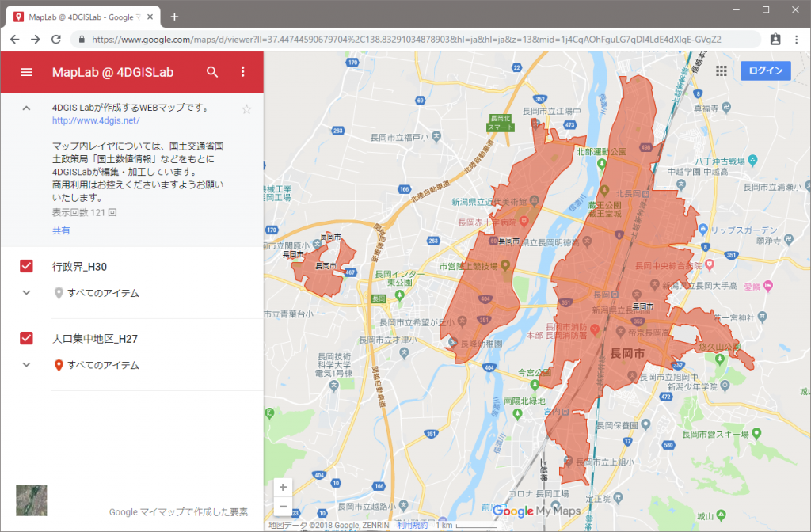Open the 利用規約 terms link

tap(412, 525)
